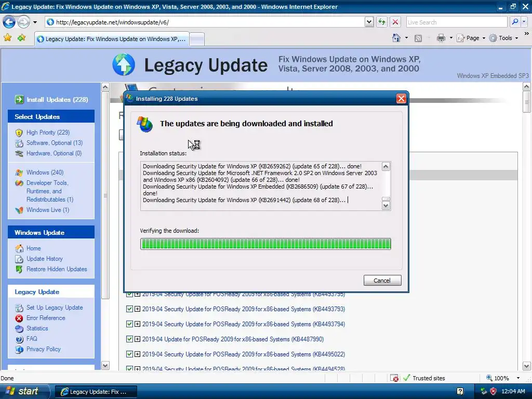Click the Verifying the download progress bar
The width and height of the screenshot is (532, 399).
(265, 244)
